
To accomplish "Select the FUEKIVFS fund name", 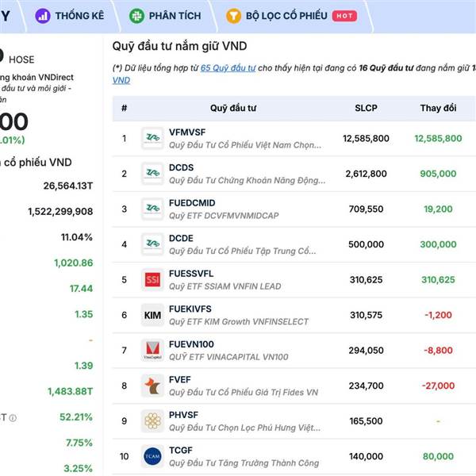I will (190, 309).
